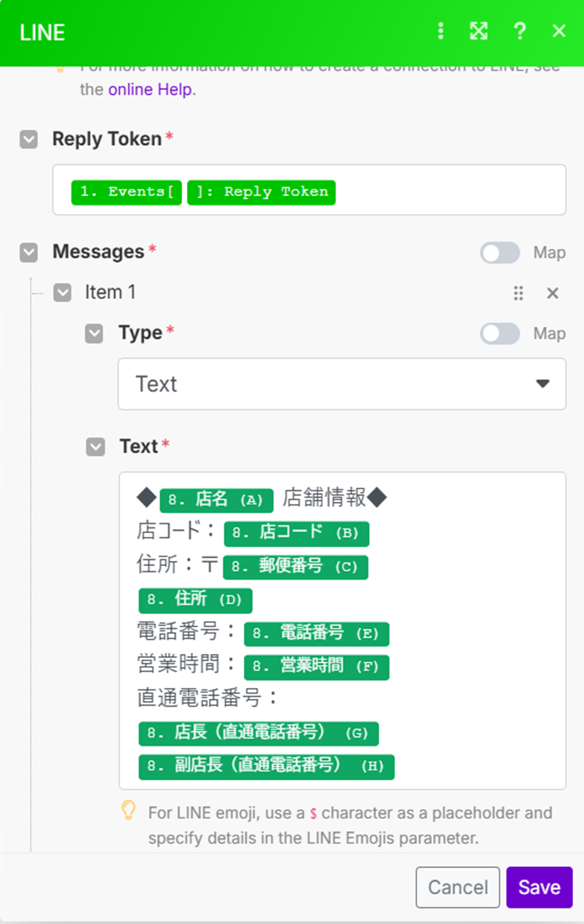Remove Item 1 with the X icon
This screenshot has height=924, width=584.
pos(553,293)
